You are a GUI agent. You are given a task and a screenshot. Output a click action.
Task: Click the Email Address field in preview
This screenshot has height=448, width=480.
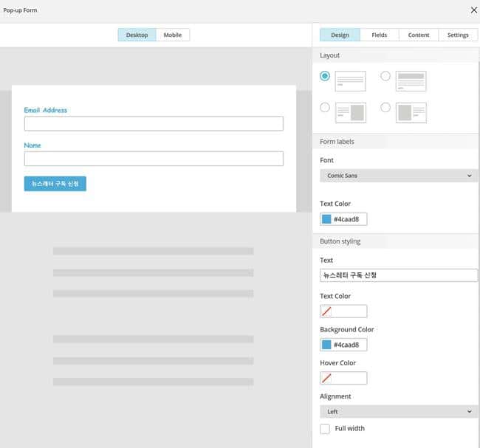coord(154,124)
